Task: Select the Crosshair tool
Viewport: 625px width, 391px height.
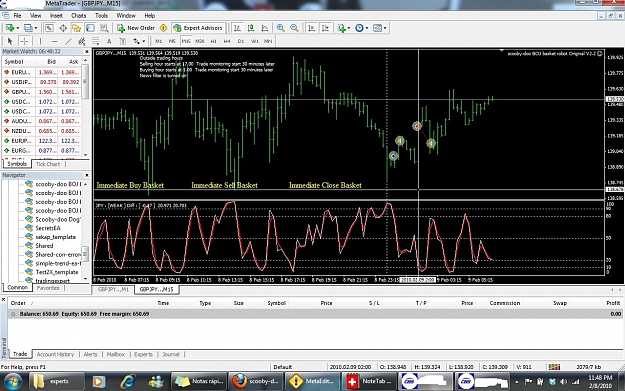Action: (24, 41)
